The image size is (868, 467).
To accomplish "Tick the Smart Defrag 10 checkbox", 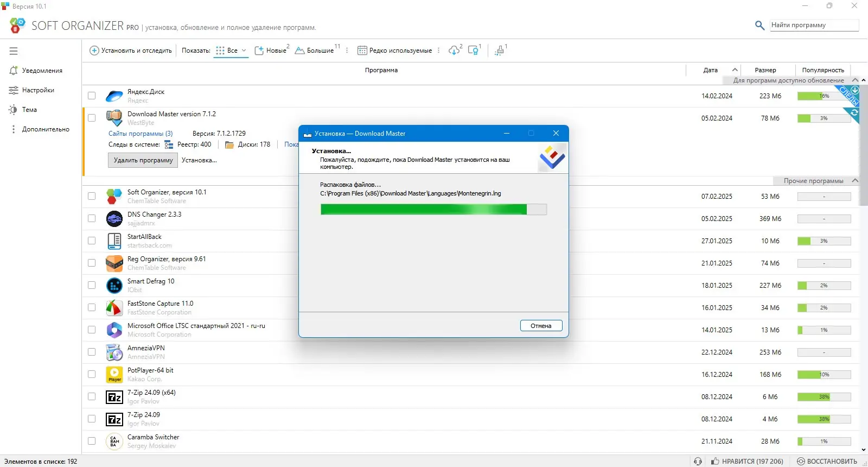I will (x=92, y=285).
